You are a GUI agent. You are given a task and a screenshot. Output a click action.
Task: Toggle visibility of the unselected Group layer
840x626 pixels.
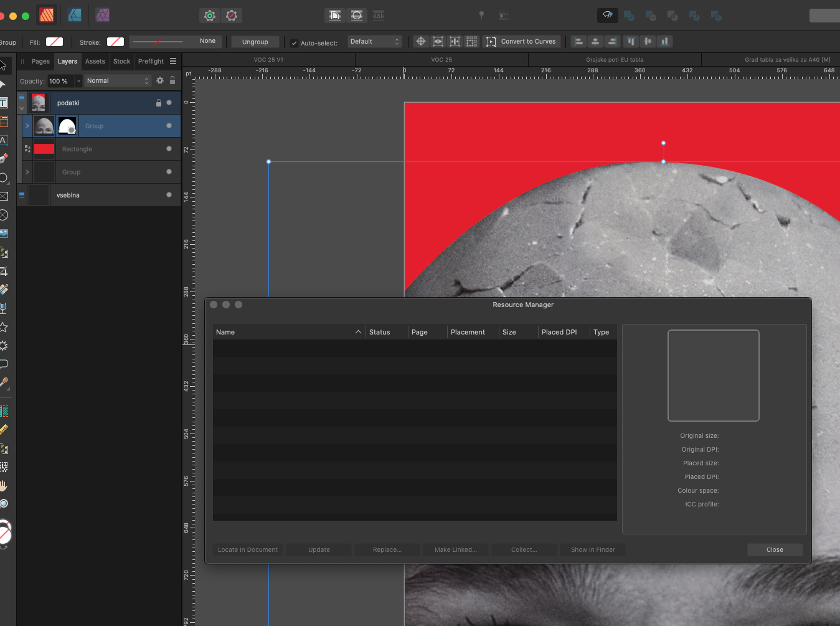coord(169,172)
